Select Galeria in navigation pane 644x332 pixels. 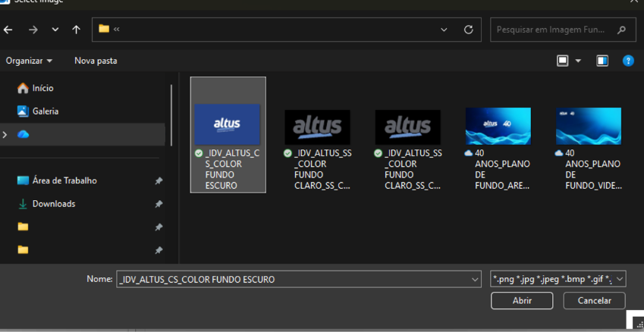pyautogui.click(x=46, y=111)
